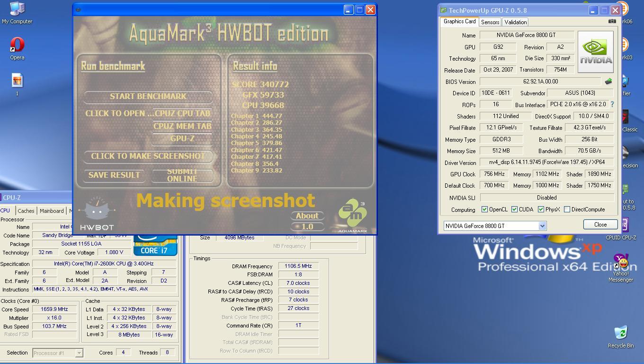Click CLICK TO MAKE SCREENSHOT
The image size is (644, 364).
click(x=148, y=156)
